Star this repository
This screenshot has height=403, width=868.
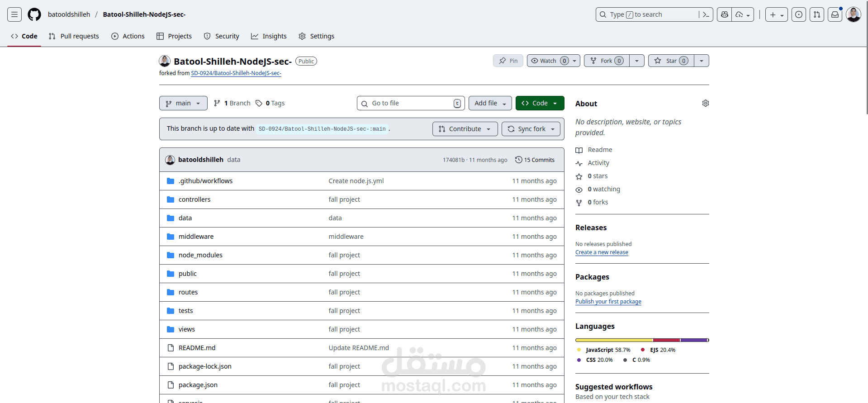[671, 61]
